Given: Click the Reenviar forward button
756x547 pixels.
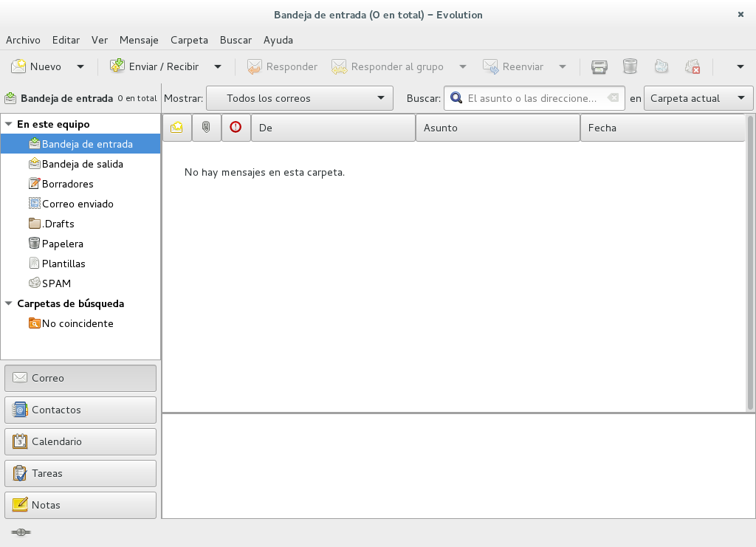Looking at the screenshot, I should point(513,66).
